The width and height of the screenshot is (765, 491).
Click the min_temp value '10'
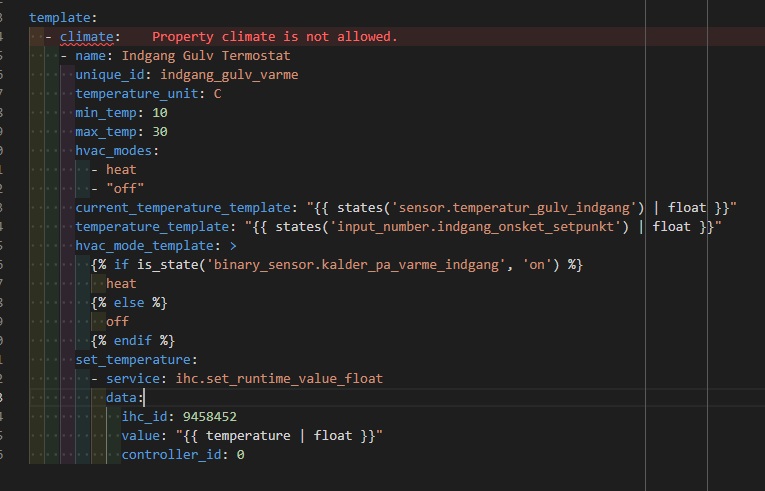tap(160, 113)
